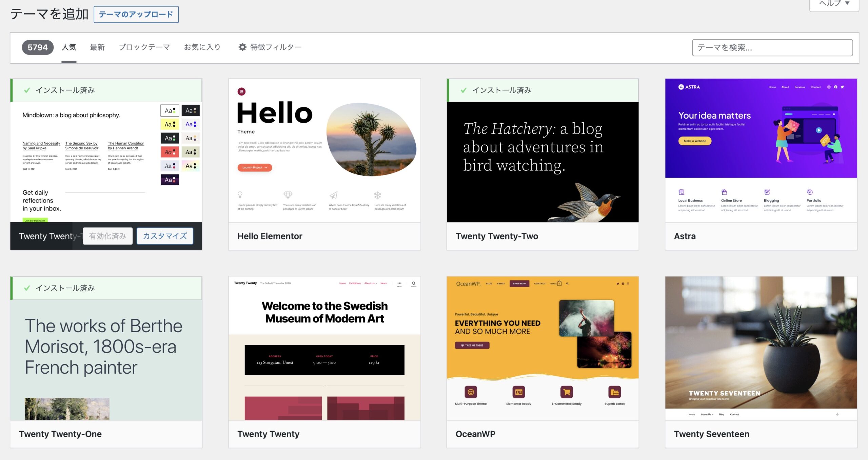Click the Portfolio icon in Astra preview
Screen dimensions: 868x460
(x=810, y=192)
